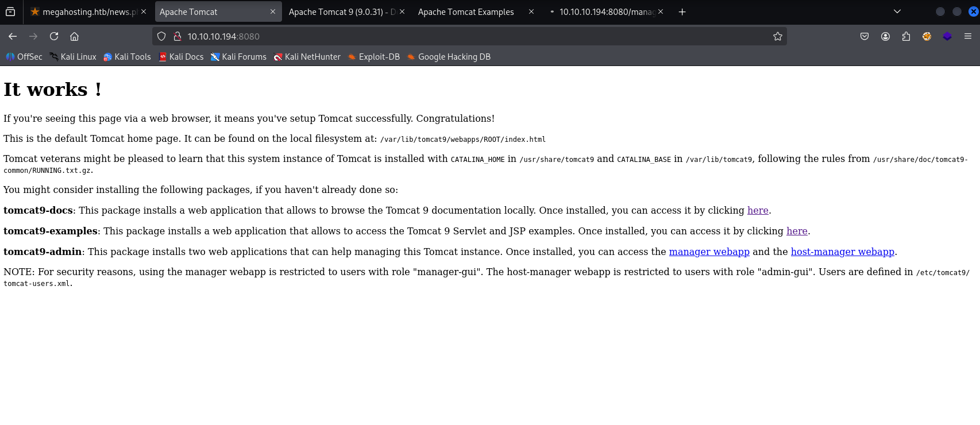Open the OffSec bookmark
The height and width of the screenshot is (425, 980).
point(24,57)
